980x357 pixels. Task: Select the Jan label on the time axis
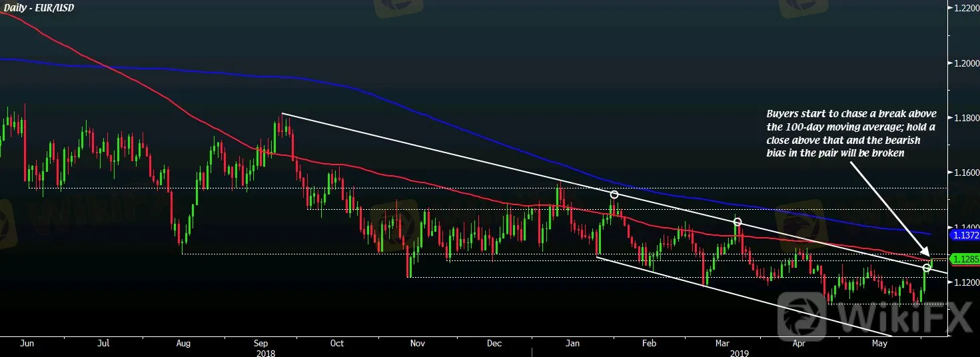tap(572, 344)
